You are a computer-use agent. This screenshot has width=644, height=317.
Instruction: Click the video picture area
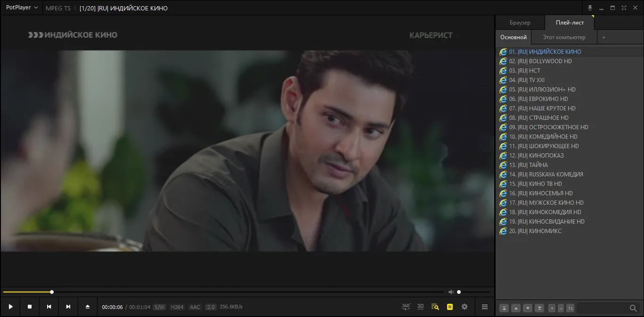pyautogui.click(x=247, y=151)
